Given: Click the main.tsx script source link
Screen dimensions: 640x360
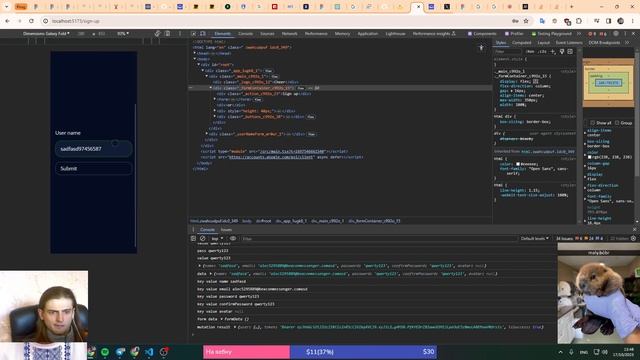Looking at the screenshot, I should pos(292,151).
